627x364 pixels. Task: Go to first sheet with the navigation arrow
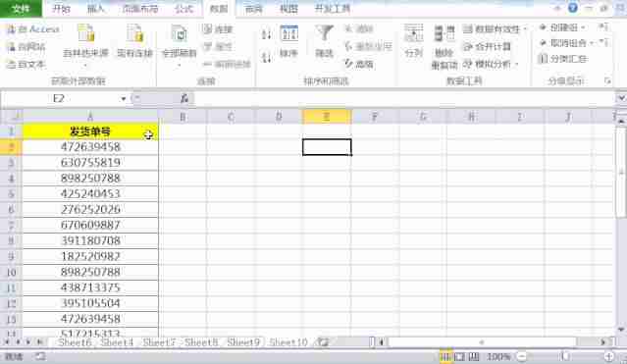7,342
